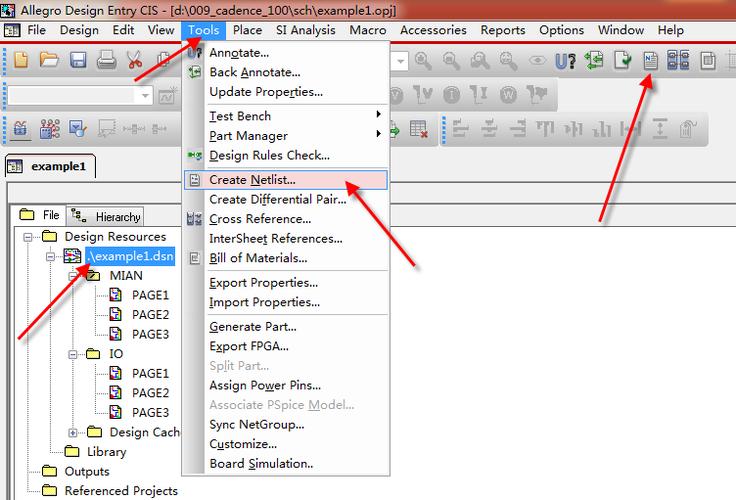
Task: Open the Accessories menu
Action: pyautogui.click(x=433, y=30)
